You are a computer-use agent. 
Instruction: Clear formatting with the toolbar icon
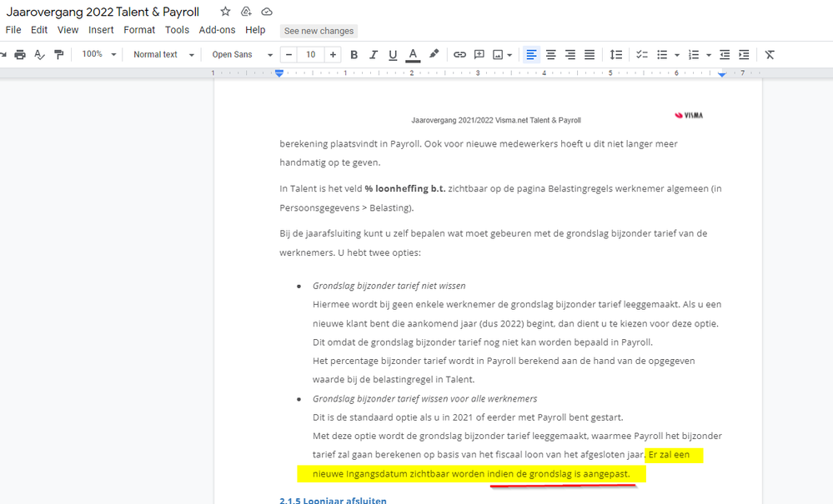click(x=770, y=55)
